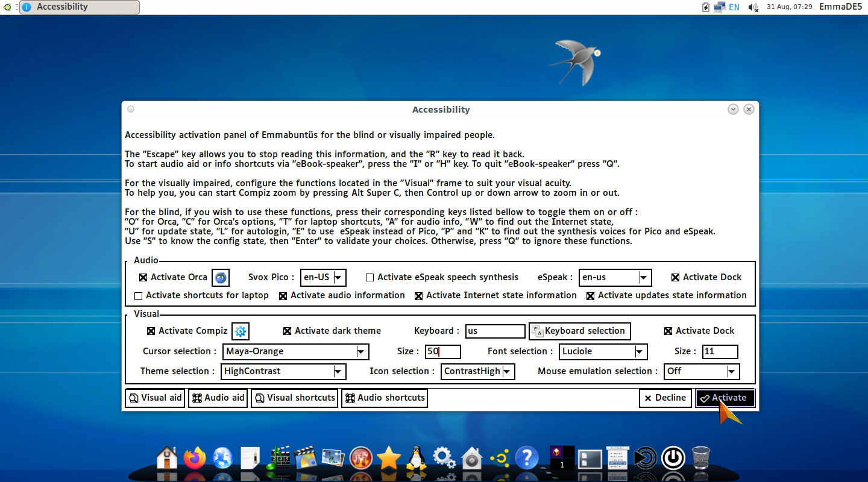Open gray house vault icon in dock
The width and height of the screenshot is (868, 482).
472,459
